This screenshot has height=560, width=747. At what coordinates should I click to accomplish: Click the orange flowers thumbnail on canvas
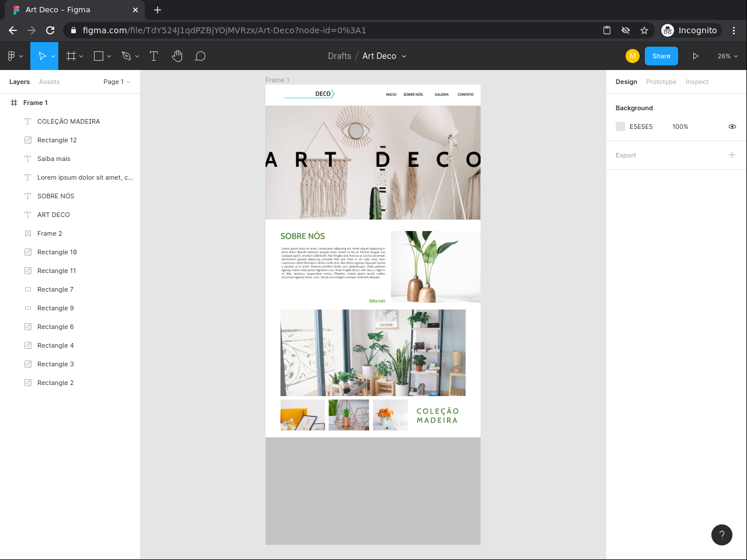coord(390,415)
